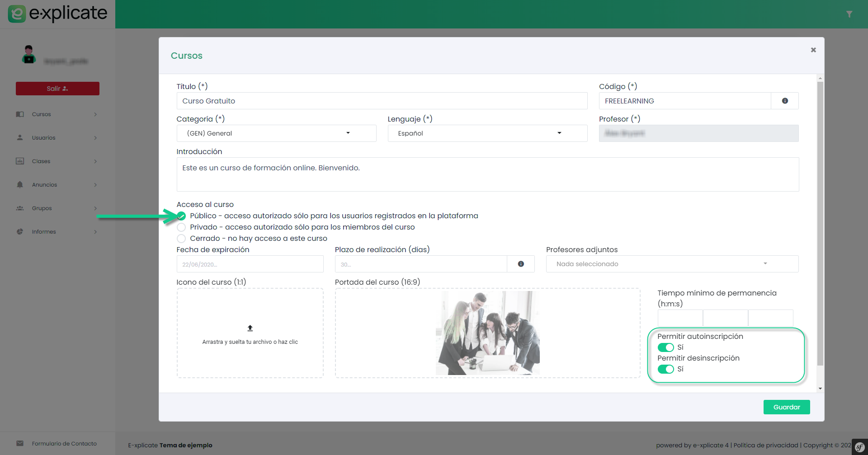Click the envelope icon for Formulario de Contacto

pos(20,444)
